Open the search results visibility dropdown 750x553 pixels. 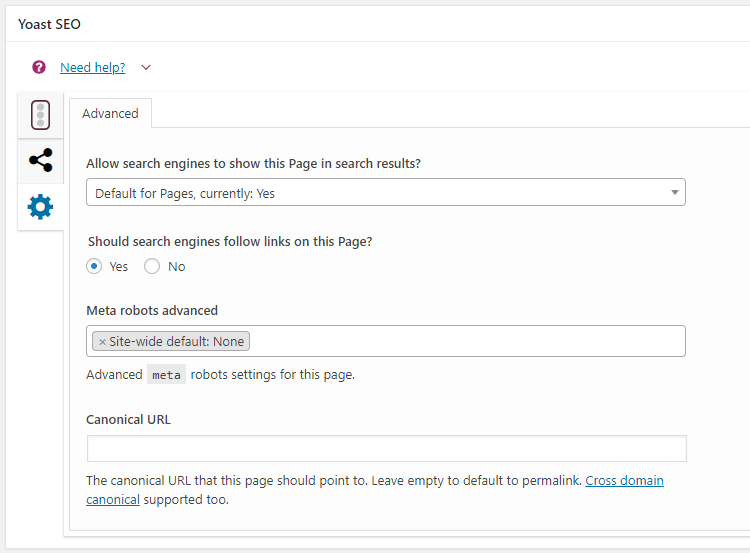[x=386, y=192]
